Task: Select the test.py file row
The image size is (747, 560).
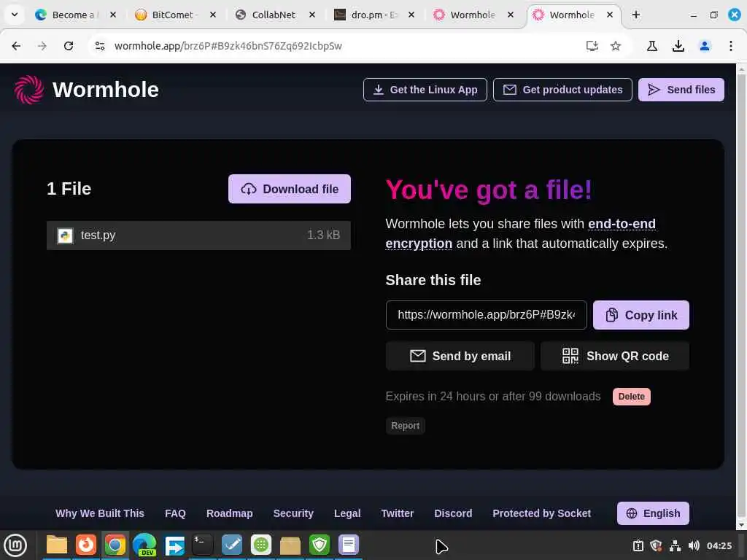Action: click(x=198, y=236)
